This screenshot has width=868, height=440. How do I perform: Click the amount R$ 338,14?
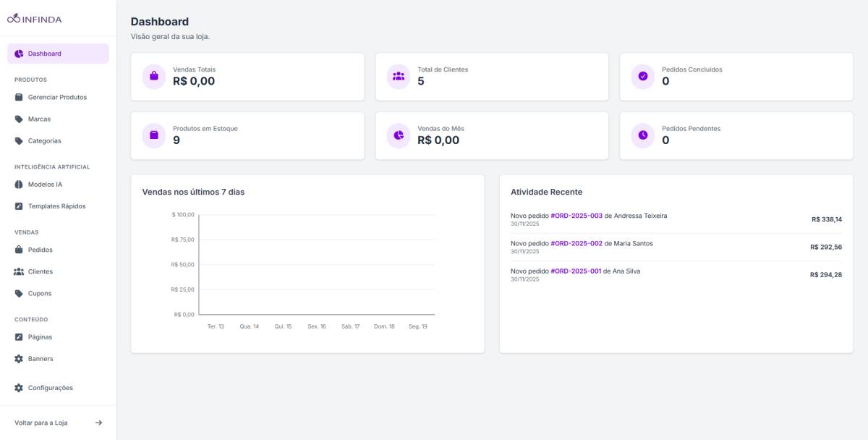(x=827, y=219)
